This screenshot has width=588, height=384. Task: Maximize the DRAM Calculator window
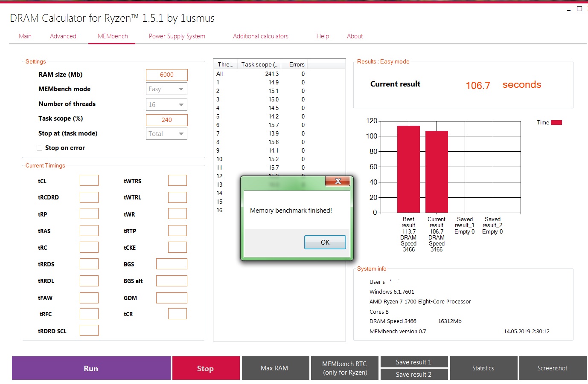point(579,9)
